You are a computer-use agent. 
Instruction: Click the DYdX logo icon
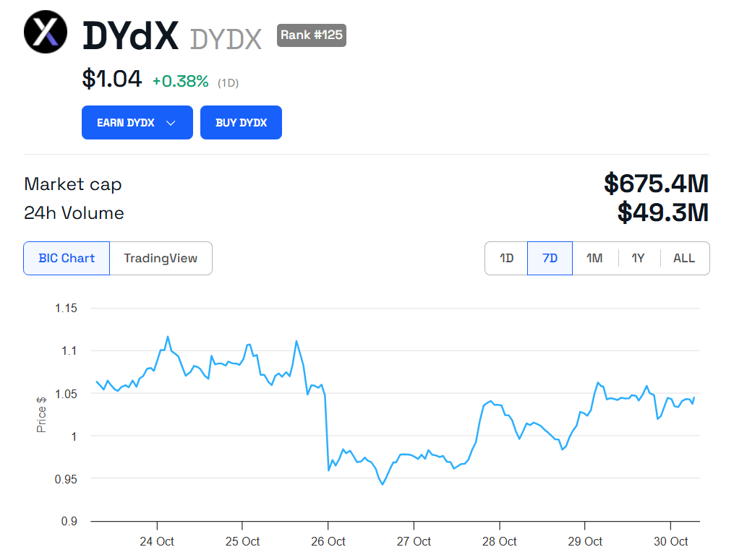tap(46, 32)
